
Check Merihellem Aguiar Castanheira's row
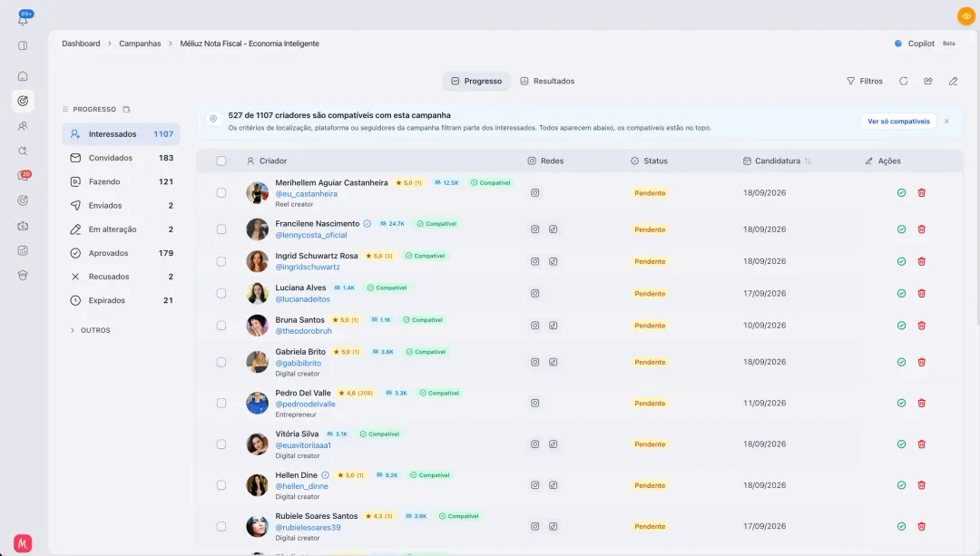click(221, 193)
